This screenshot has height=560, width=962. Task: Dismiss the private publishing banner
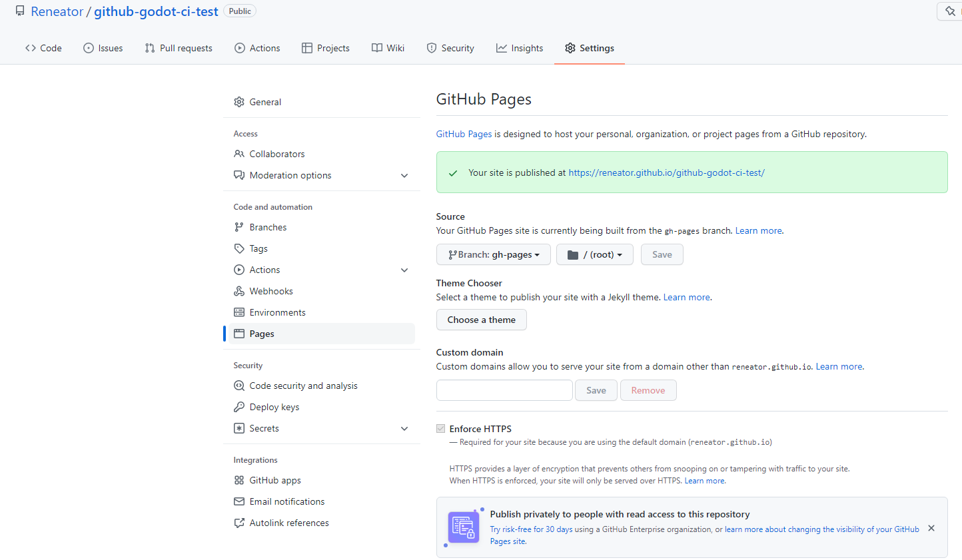tap(931, 528)
